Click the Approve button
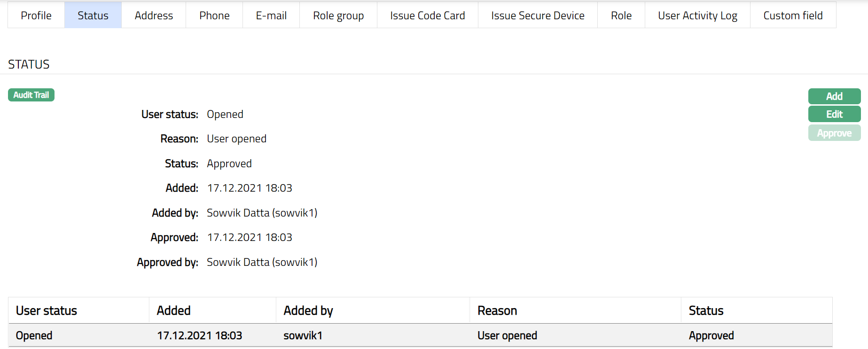This screenshot has height=349, width=868. point(834,133)
